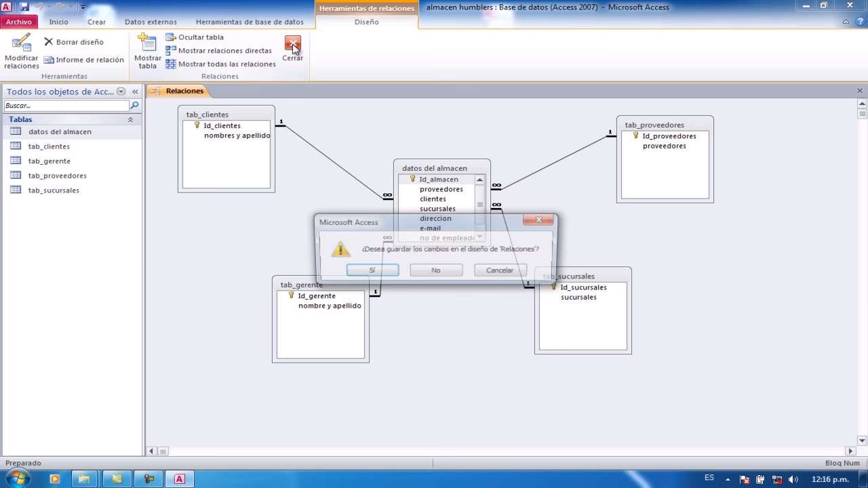Open the Informe de relación tool
This screenshot has height=488, width=868.
84,60
